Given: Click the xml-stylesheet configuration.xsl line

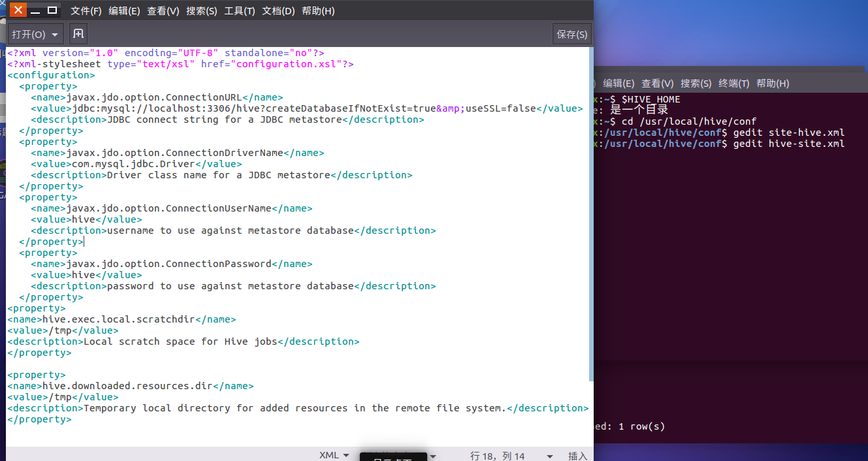Looking at the screenshot, I should tap(180, 64).
